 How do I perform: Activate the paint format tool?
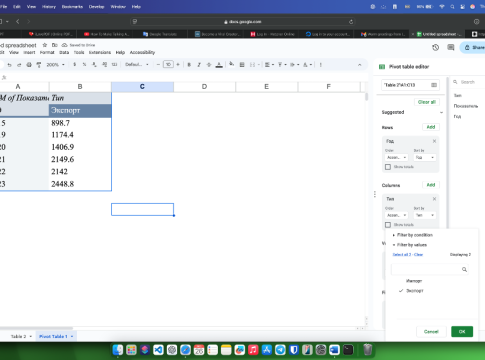[39, 65]
